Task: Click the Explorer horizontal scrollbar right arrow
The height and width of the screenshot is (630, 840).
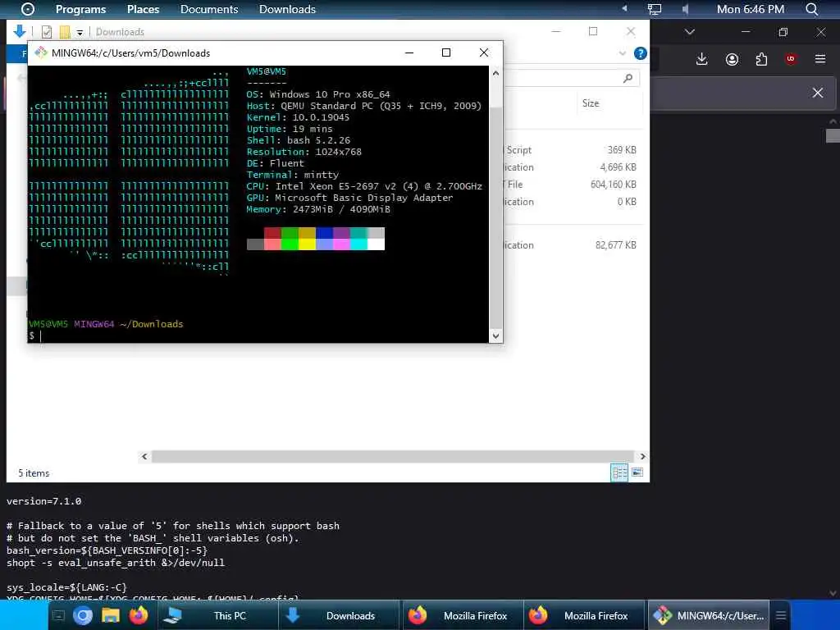Action: 642,456
